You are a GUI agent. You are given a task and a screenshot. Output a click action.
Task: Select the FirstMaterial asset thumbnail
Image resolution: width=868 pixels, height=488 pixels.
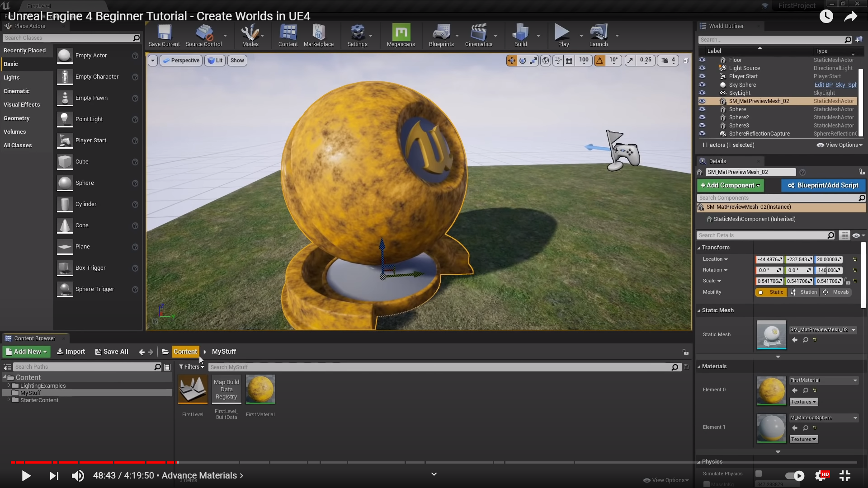[260, 389]
